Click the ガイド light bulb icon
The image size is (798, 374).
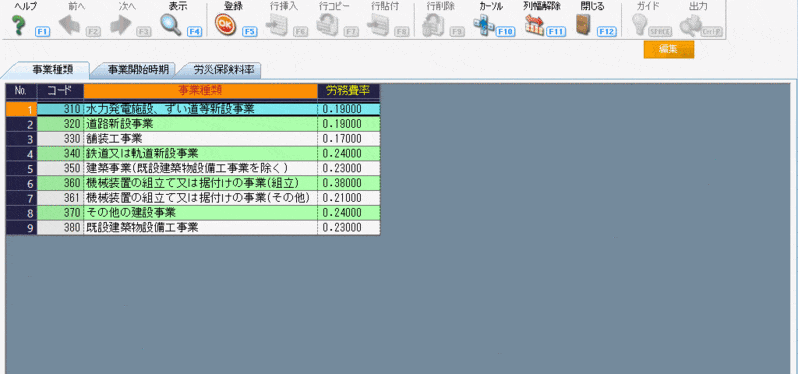[x=639, y=25]
